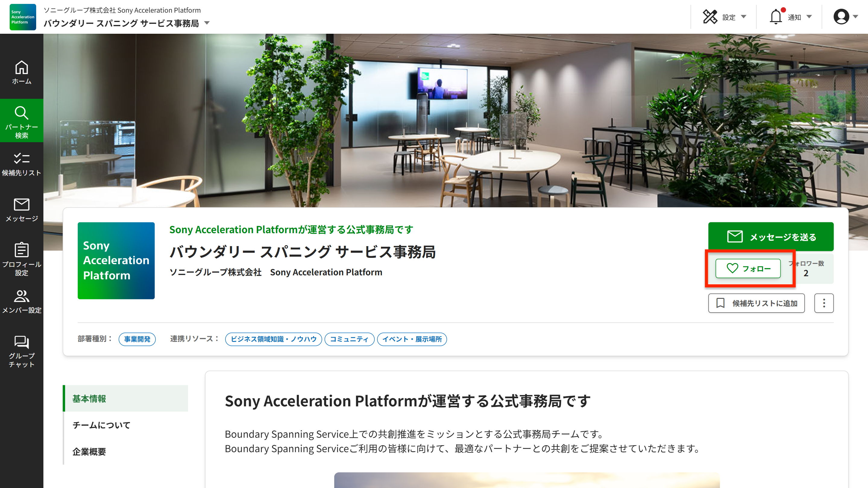Open the 候補先リスト checklist icon
Screen dimensions: 868x488
(x=22, y=164)
